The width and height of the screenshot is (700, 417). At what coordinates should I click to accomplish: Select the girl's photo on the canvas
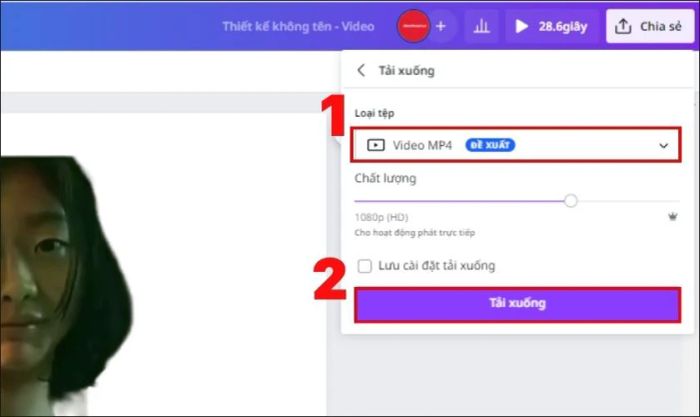pos(66,286)
